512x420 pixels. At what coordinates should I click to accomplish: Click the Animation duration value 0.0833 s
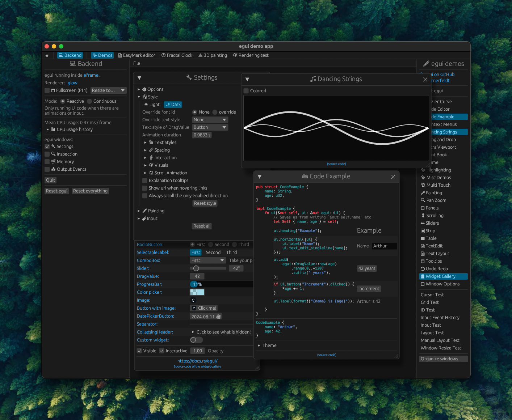click(202, 135)
